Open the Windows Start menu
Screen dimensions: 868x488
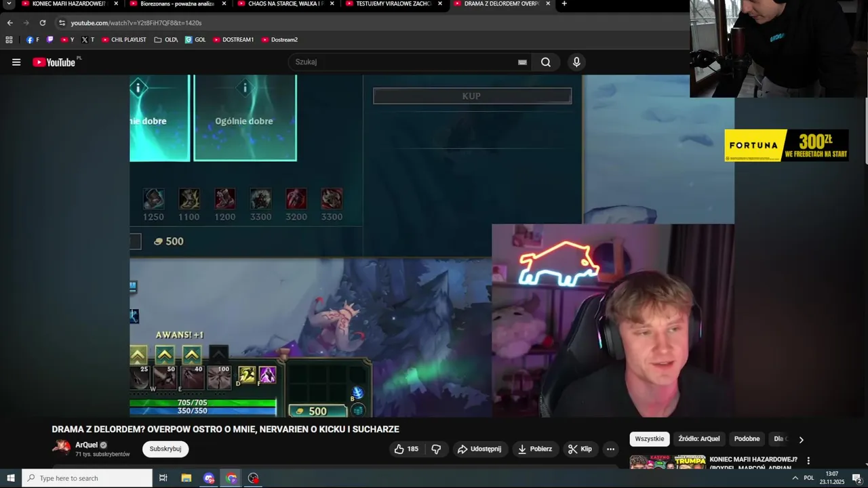click(10, 479)
